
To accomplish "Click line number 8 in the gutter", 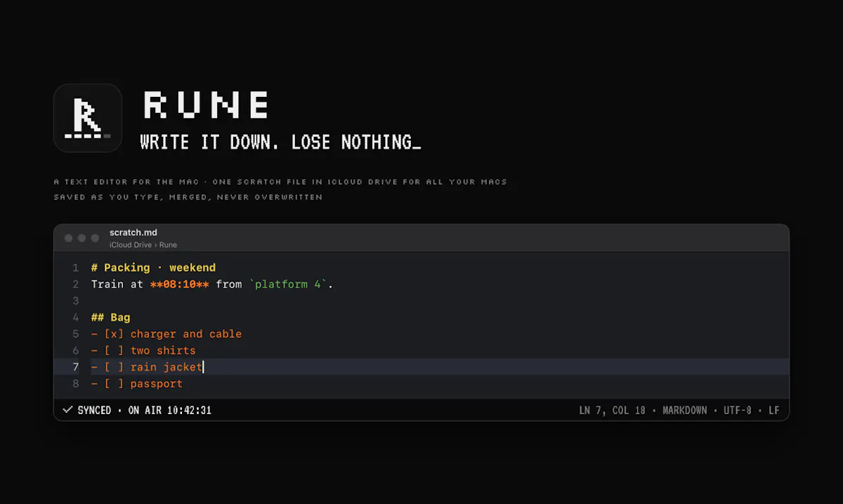I will point(75,384).
